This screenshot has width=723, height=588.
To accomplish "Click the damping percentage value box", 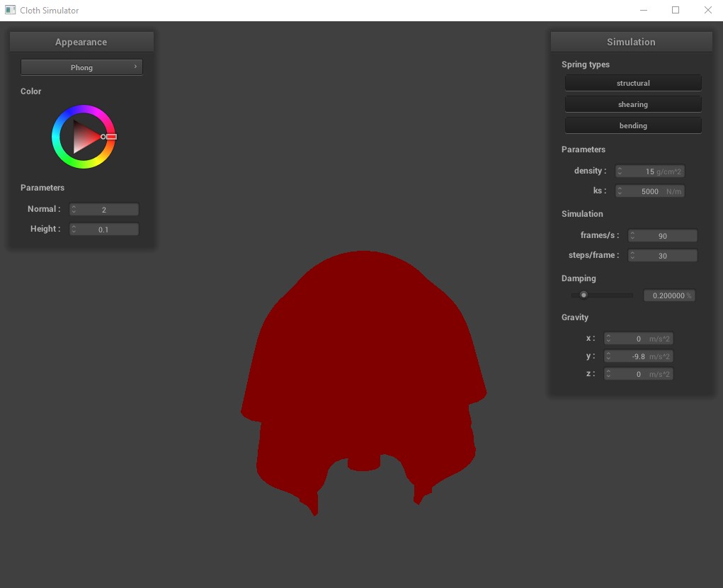I will click(x=669, y=295).
